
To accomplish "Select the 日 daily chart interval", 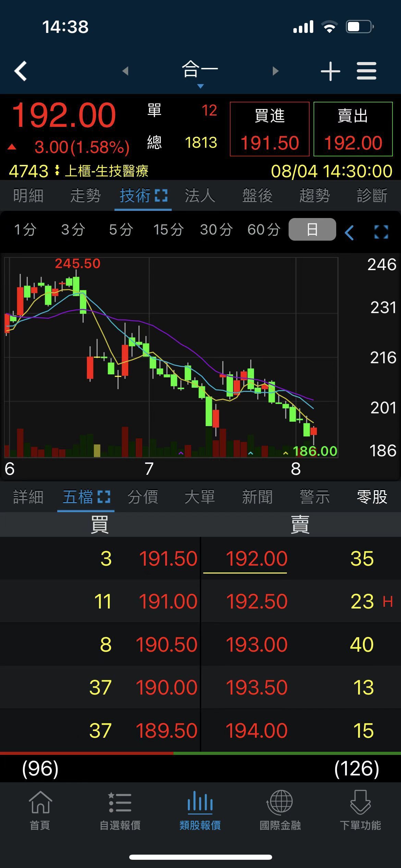I will (x=312, y=229).
